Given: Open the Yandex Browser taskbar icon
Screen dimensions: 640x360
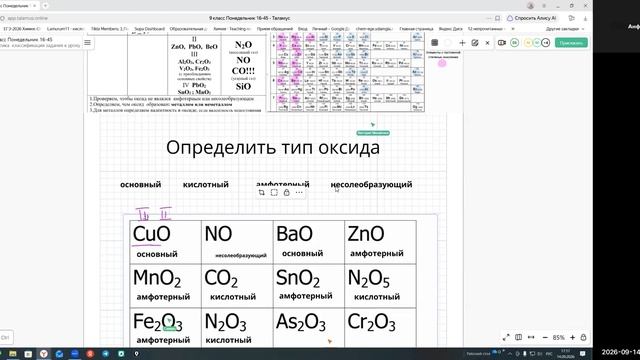Looking at the screenshot, I should click(44, 354).
